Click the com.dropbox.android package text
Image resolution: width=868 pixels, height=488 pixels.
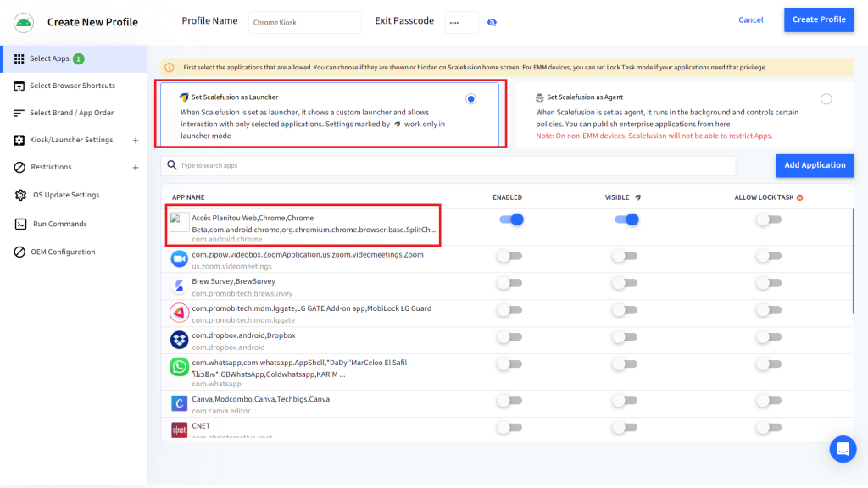(x=228, y=347)
